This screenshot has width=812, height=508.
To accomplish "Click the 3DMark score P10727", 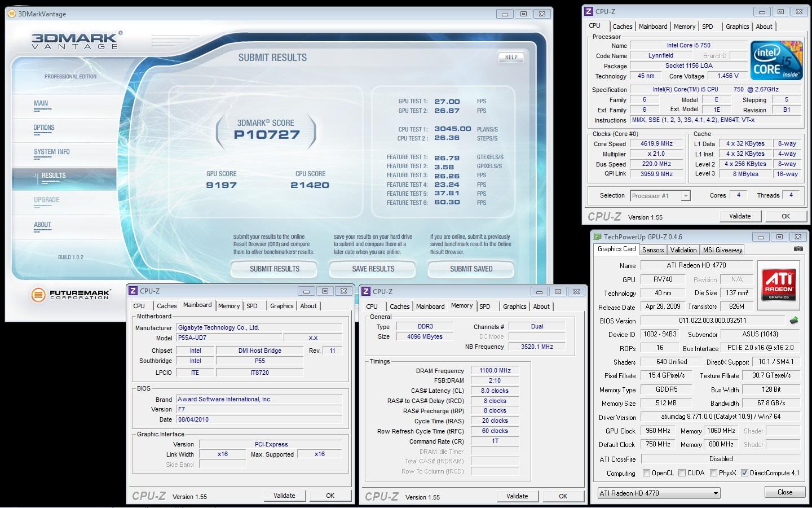I will pos(267,135).
